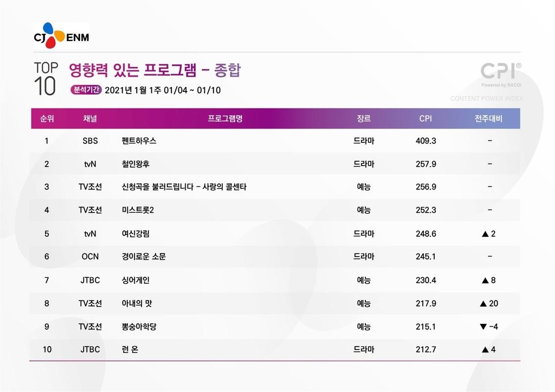Viewport: 555px width, 392px height.
Task: Click CPI value 212.7
Action: tap(426, 349)
